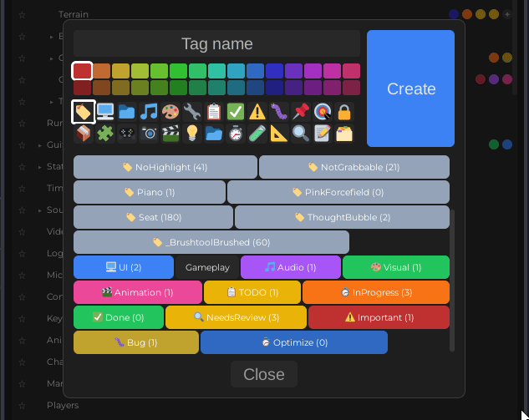This screenshot has height=420, width=529.
Task: Select the blue UI (2) tag
Action: (124, 267)
